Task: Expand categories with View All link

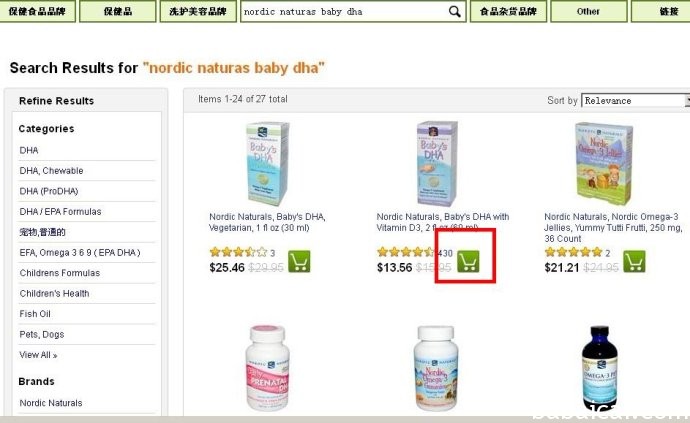Action: coord(38,355)
